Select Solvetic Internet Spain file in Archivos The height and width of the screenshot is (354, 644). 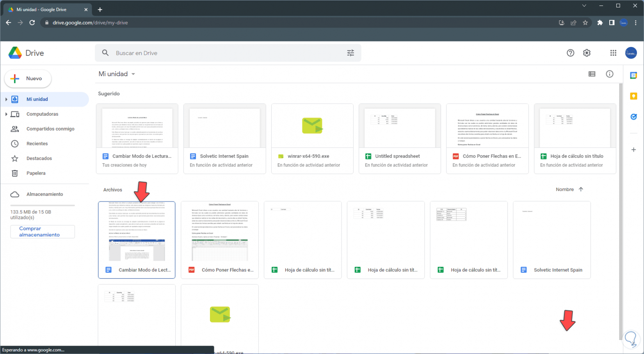click(x=552, y=240)
